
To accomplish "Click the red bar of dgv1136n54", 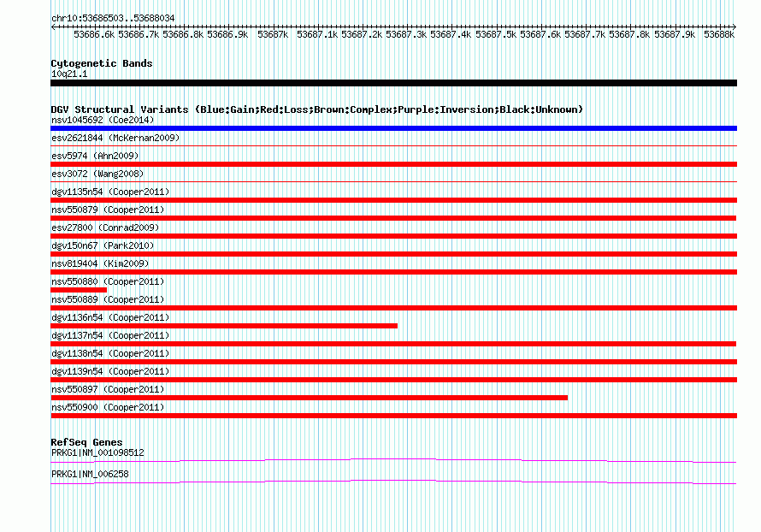I will click(x=224, y=326).
